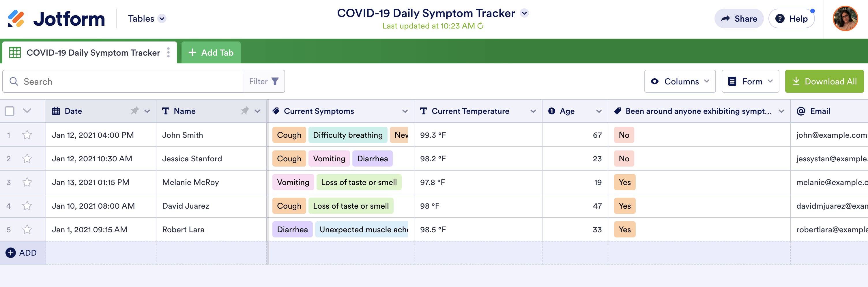Toggle the select-all rows checkbox

pyautogui.click(x=10, y=111)
